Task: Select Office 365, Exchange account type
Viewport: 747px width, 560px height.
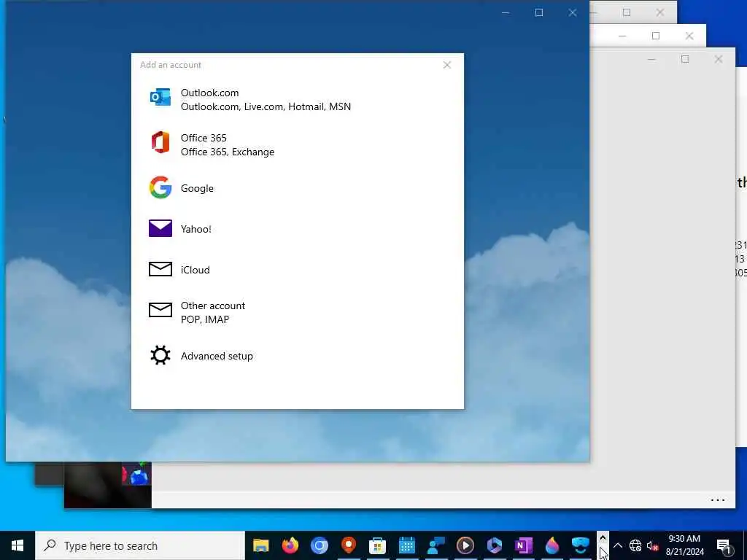Action: pyautogui.click(x=298, y=145)
